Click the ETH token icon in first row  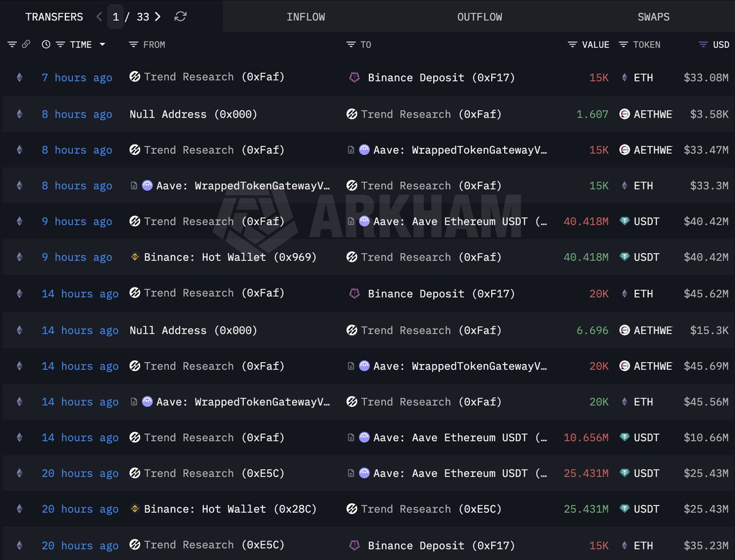click(x=625, y=77)
